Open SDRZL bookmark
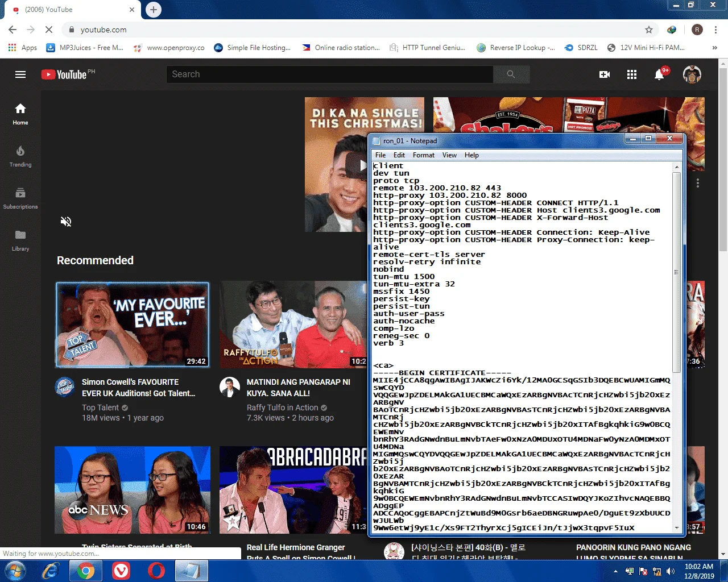Screen dimensions: 728x582 tap(581, 48)
